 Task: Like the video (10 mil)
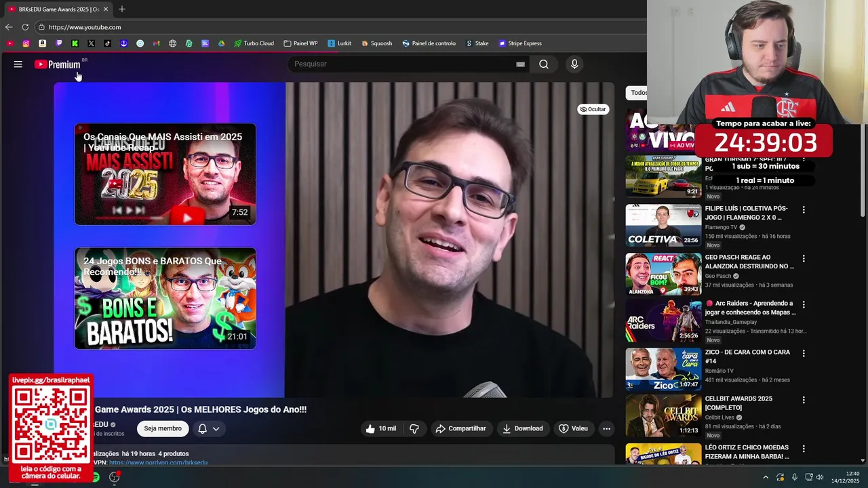[380, 428]
